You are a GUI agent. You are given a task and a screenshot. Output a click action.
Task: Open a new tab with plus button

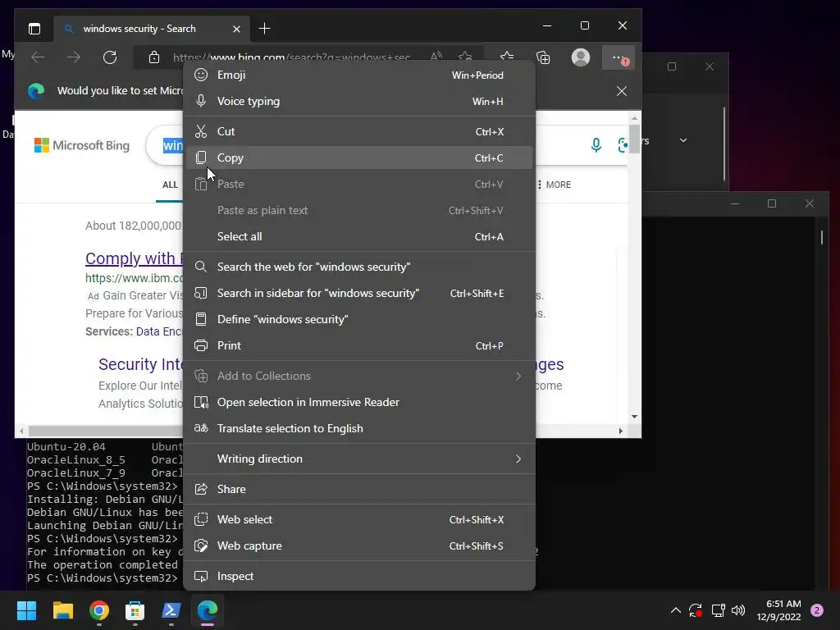point(265,29)
